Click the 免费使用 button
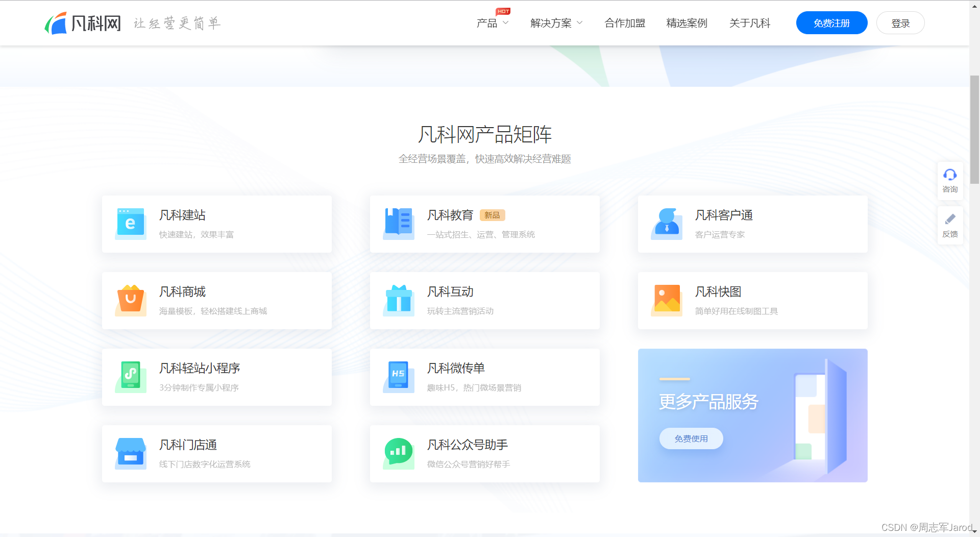Screen dimensions: 980x537 click(x=691, y=438)
